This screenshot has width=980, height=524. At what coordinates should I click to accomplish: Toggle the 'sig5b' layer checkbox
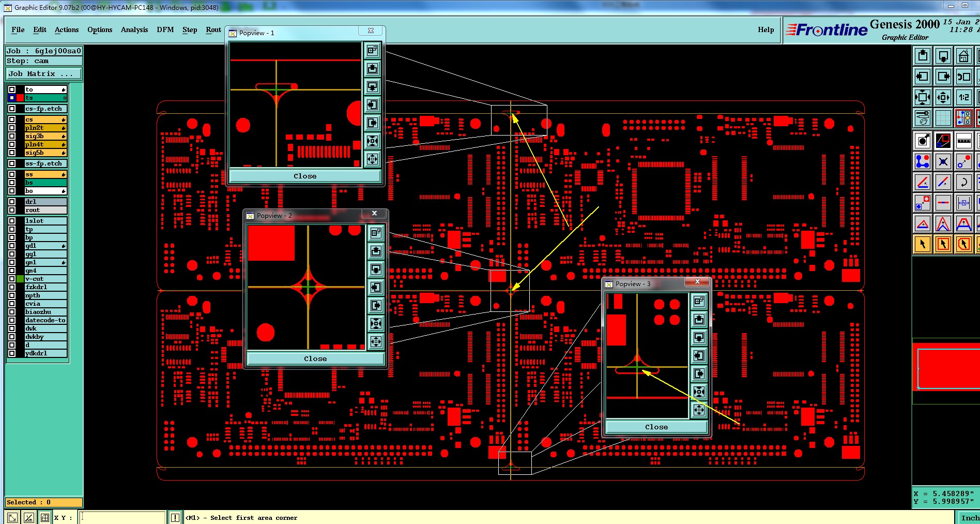coord(12,153)
